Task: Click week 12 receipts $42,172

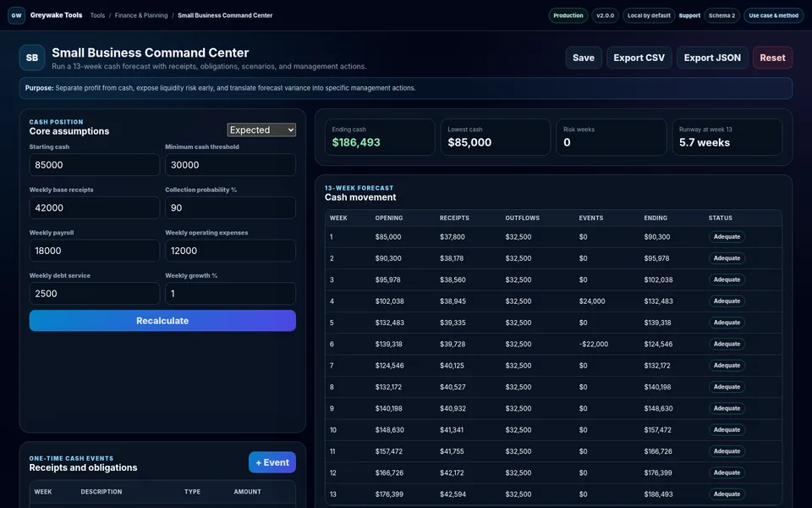Action: pyautogui.click(x=452, y=472)
